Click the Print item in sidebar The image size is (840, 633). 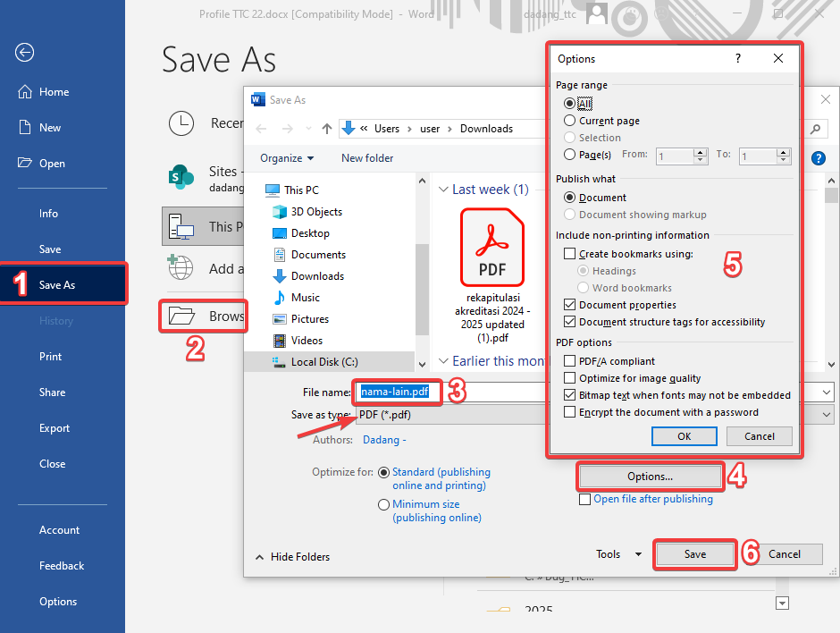click(51, 357)
